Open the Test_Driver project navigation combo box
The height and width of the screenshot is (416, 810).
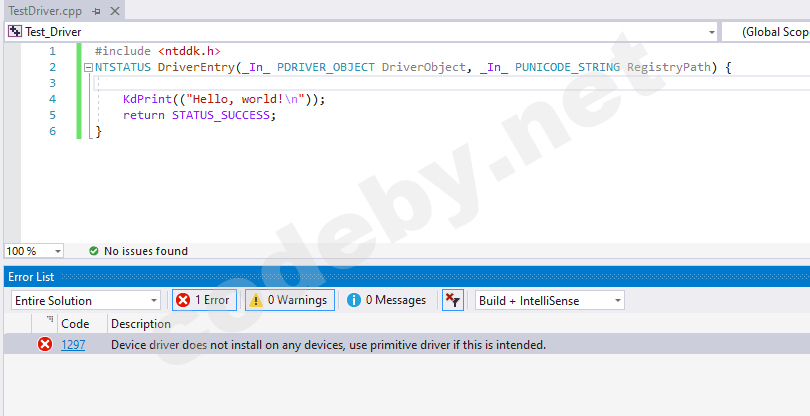click(362, 32)
